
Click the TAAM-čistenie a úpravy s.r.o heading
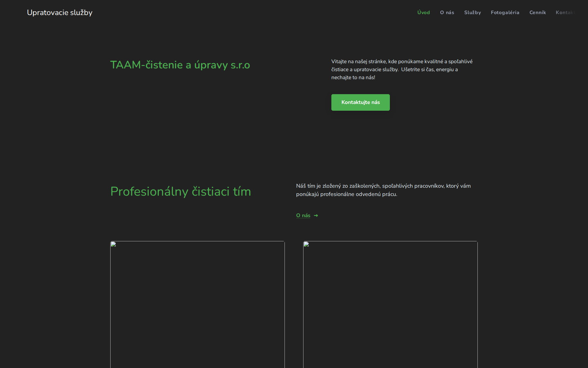(180, 65)
